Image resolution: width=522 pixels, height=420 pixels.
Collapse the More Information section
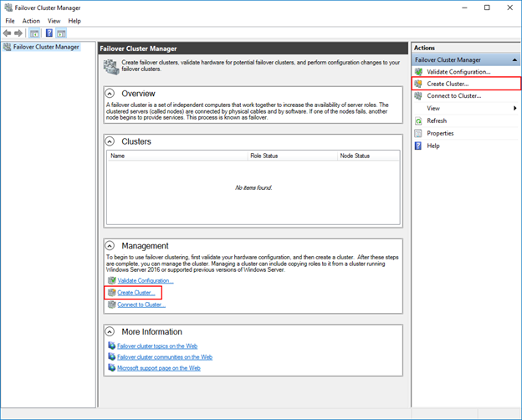pos(110,332)
